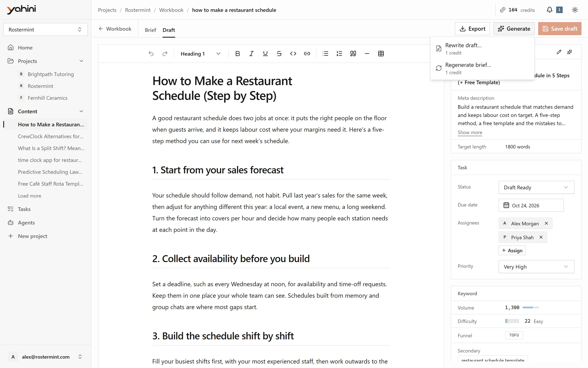Create a numbered list

pyautogui.click(x=339, y=54)
